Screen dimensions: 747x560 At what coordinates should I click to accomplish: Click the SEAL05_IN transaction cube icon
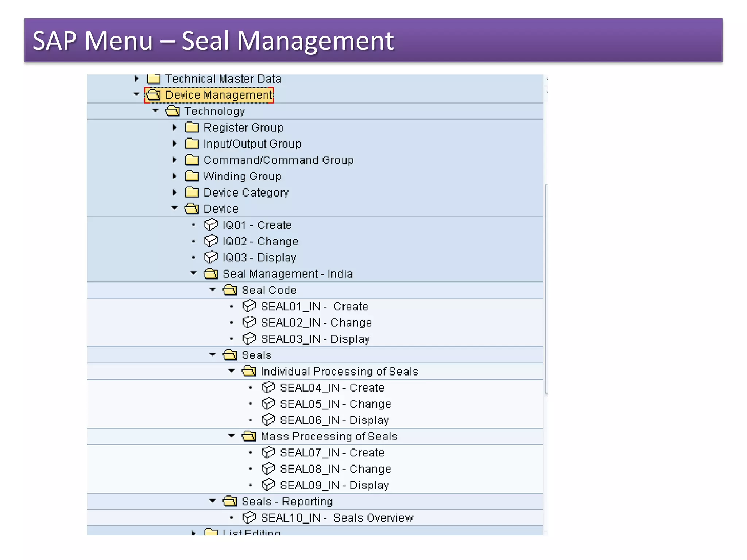tap(268, 404)
